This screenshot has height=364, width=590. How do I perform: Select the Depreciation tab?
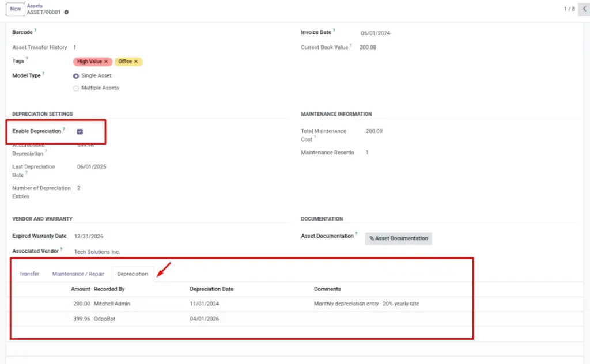pos(133,274)
